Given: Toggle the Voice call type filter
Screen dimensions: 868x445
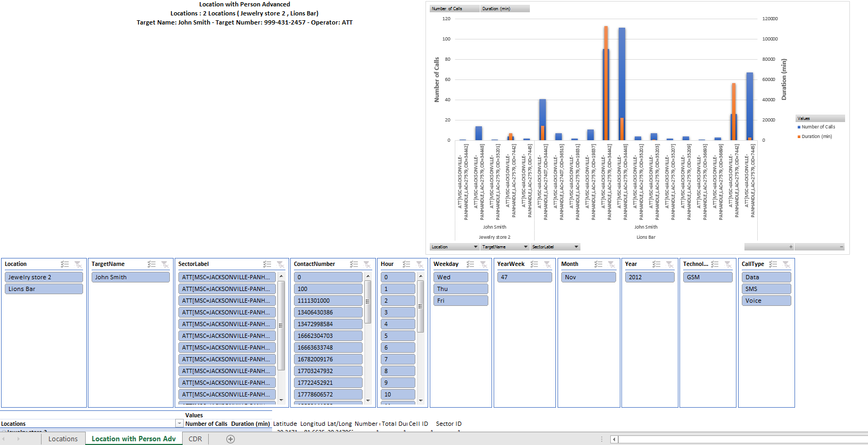Looking at the screenshot, I should [x=766, y=301].
